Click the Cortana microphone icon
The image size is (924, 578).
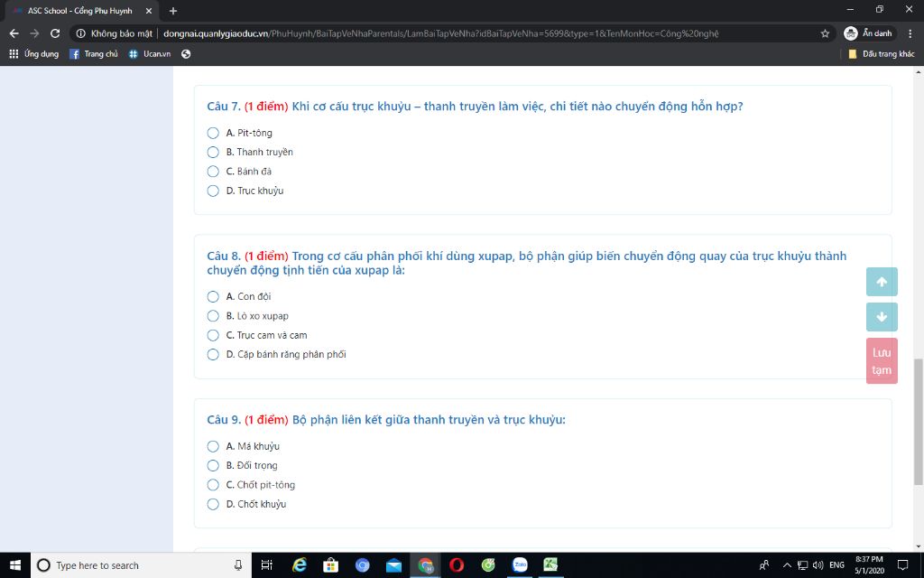(238, 565)
